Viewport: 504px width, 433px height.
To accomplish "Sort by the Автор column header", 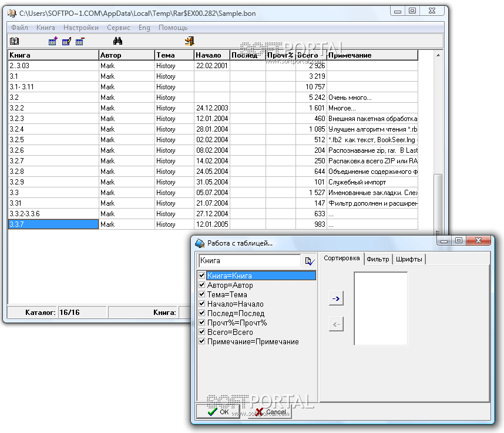I will (x=127, y=55).
